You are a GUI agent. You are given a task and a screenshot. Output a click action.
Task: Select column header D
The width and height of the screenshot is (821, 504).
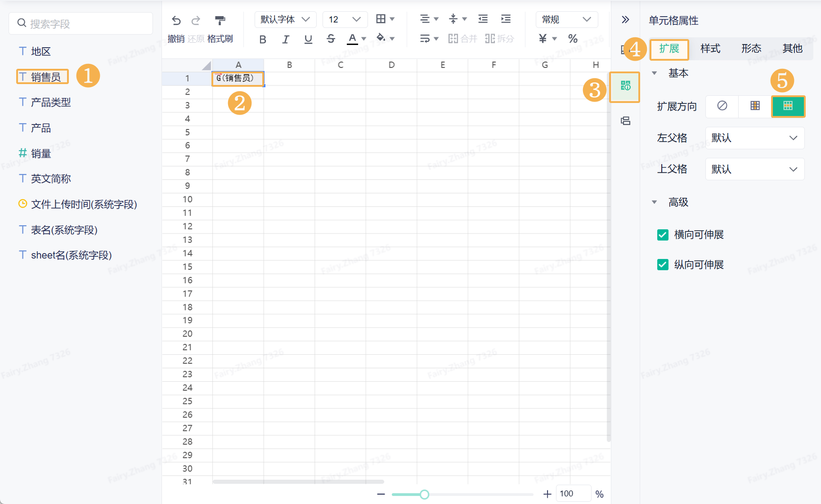(391, 65)
